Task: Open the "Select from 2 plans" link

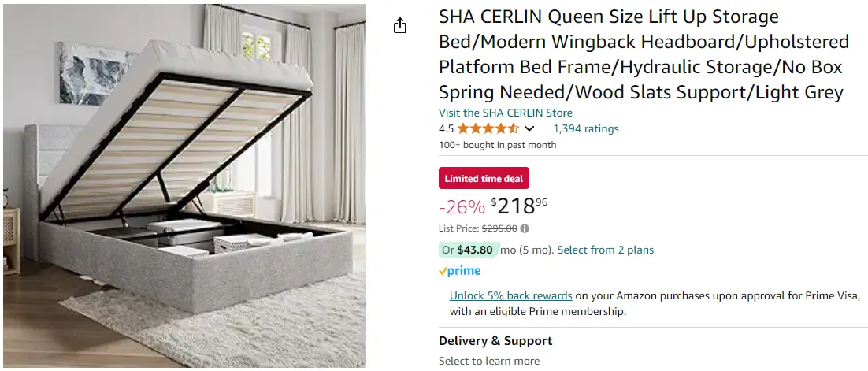Action: [605, 250]
